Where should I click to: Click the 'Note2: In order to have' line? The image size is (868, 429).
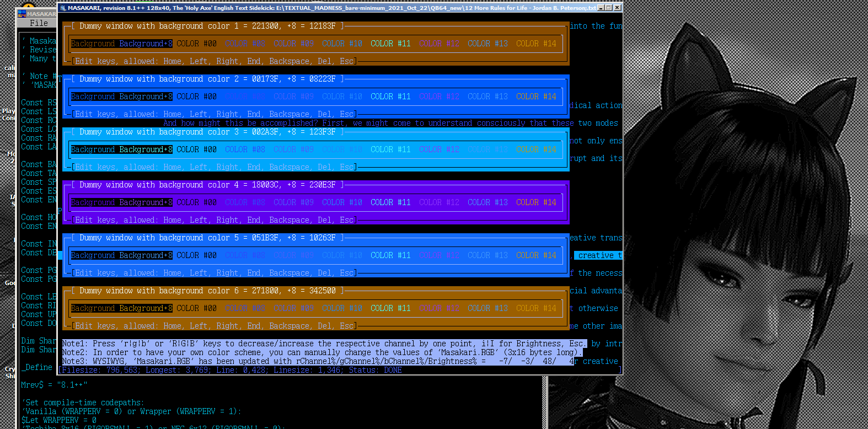pos(322,352)
